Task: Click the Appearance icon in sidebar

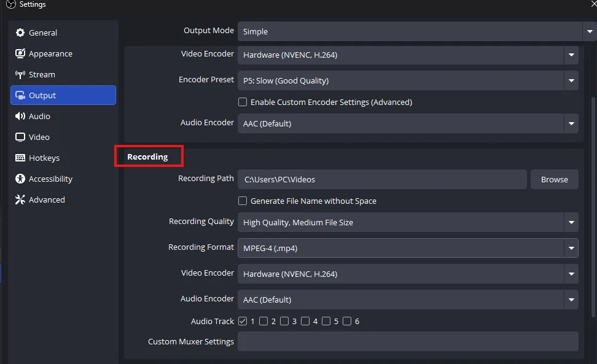Action: pos(20,53)
